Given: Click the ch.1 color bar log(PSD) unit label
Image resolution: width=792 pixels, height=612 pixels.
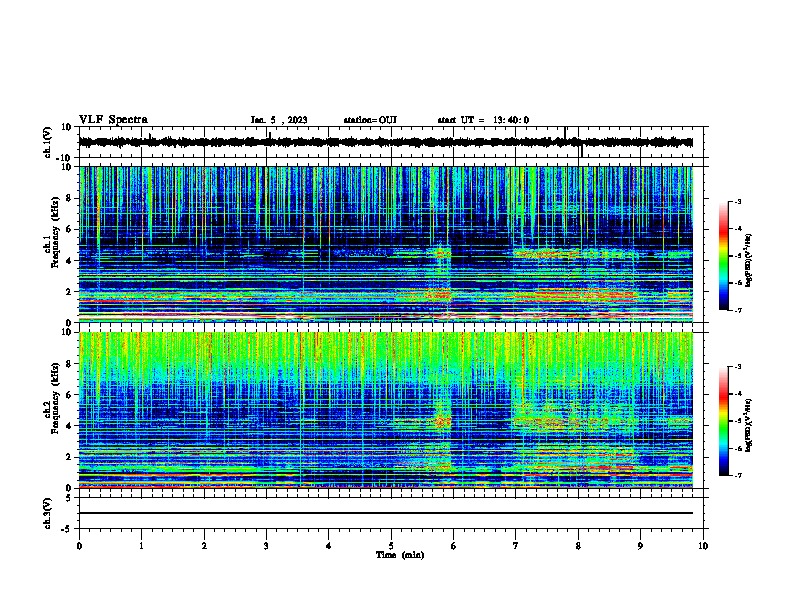Looking at the screenshot, I should (749, 260).
